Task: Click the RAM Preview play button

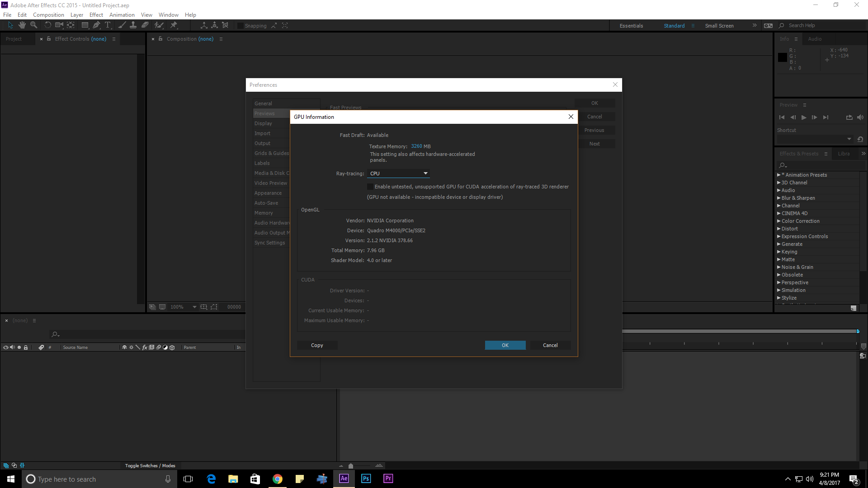Action: click(x=804, y=117)
